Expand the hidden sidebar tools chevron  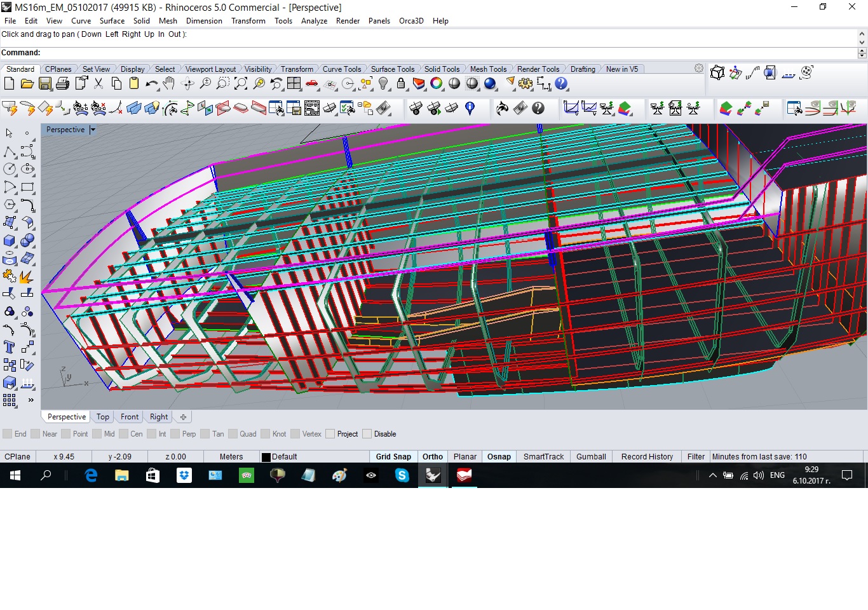[31, 400]
